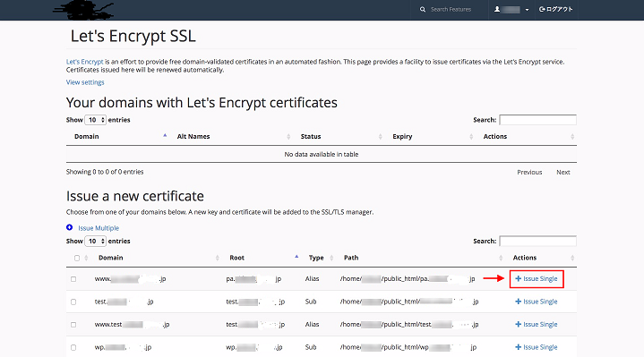
Task: Check the box for www. pa domain row
Action: point(73,279)
